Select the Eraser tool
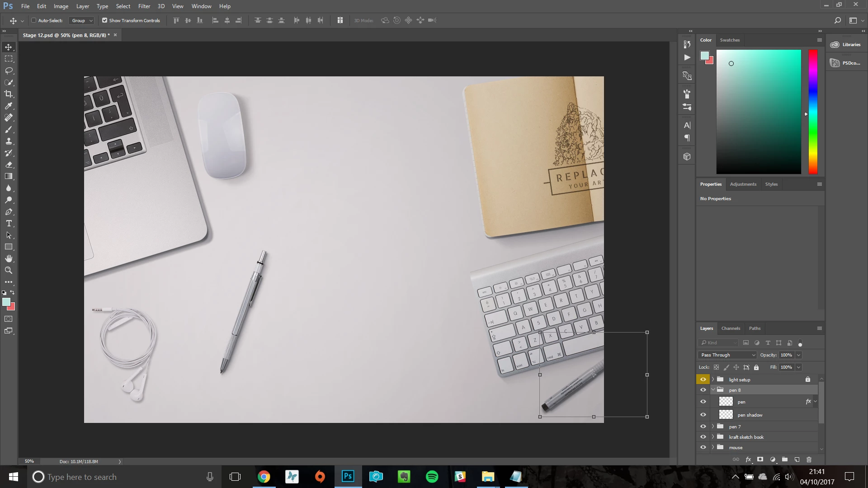868x488 pixels. (9, 165)
